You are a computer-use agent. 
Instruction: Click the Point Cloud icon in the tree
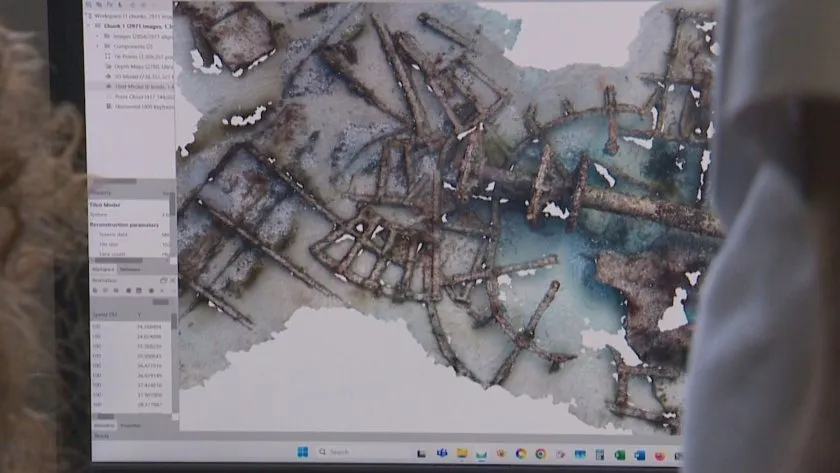click(x=106, y=97)
